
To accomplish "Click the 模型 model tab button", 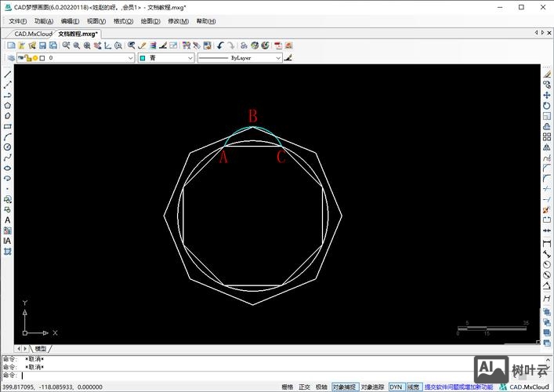I will coord(41,348).
